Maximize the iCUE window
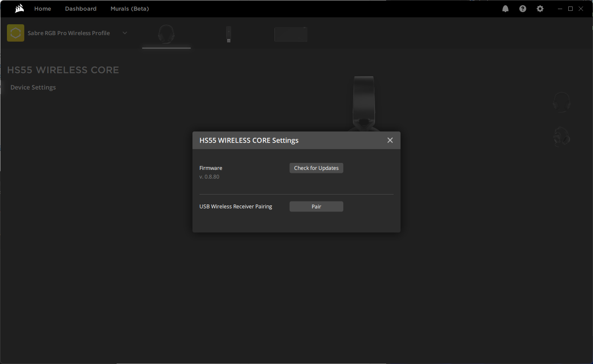The height and width of the screenshot is (364, 593). pos(570,9)
